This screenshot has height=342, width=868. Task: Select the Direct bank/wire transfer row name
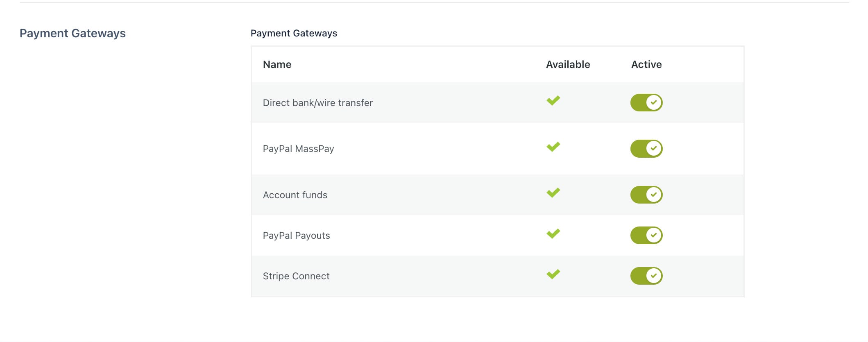(x=317, y=103)
